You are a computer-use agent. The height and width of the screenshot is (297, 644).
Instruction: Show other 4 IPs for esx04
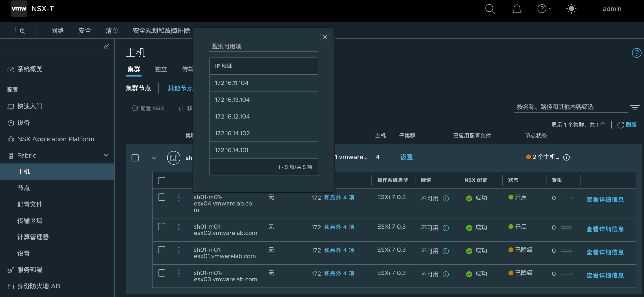click(339, 197)
